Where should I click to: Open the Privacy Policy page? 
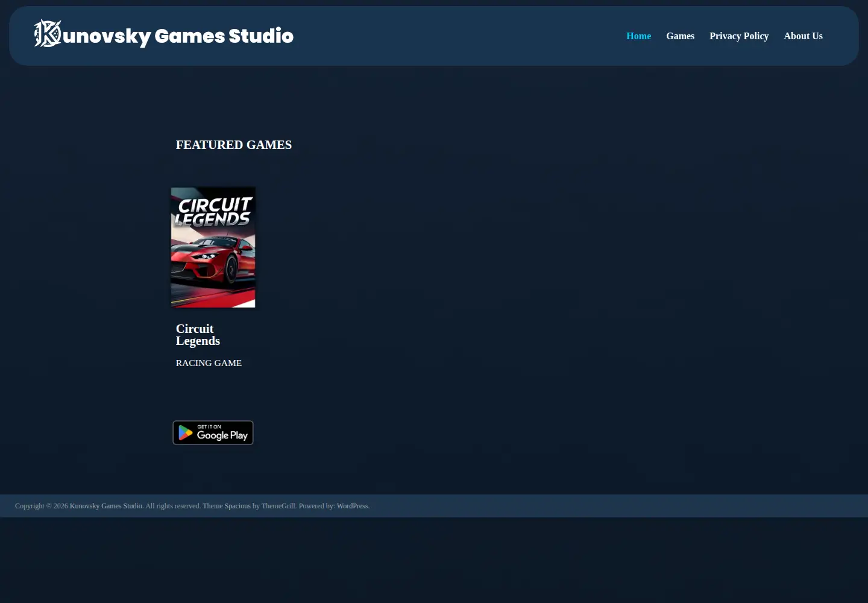[x=739, y=36]
